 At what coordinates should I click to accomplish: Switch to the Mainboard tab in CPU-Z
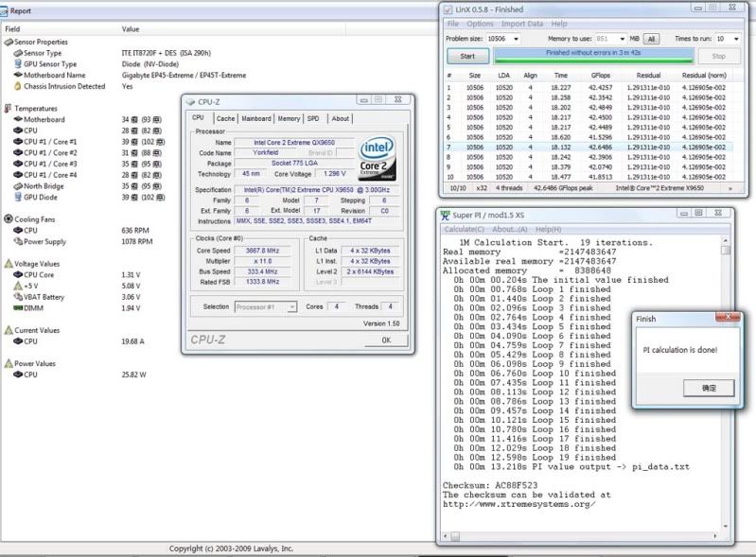click(256, 118)
